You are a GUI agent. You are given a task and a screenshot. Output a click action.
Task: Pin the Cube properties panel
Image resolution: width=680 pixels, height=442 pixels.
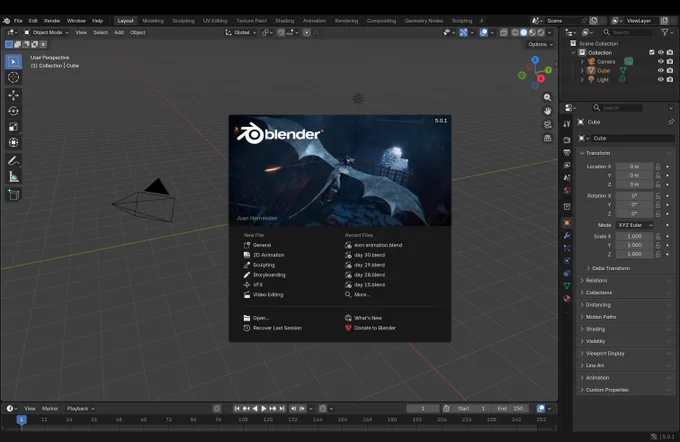click(670, 122)
